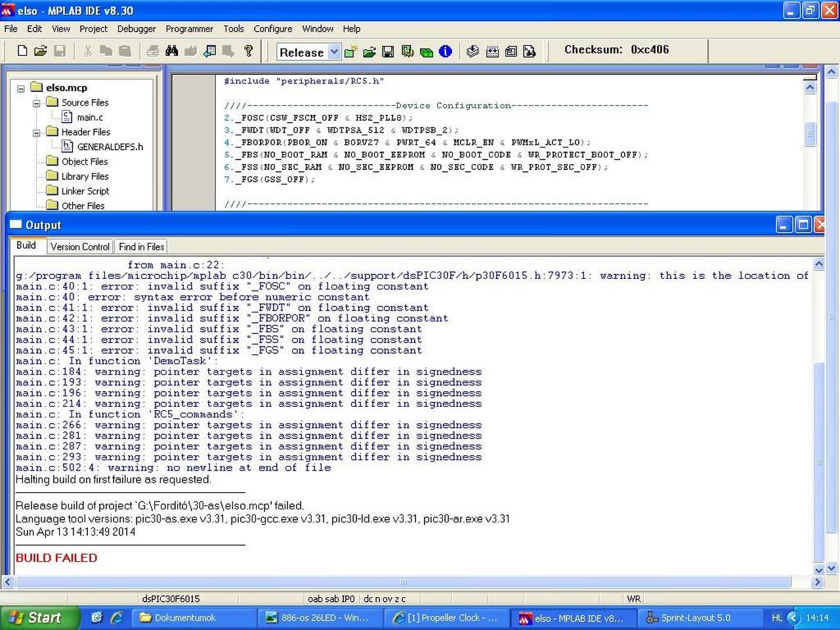Open the Configure menu
The width and height of the screenshot is (840, 630).
(x=273, y=29)
